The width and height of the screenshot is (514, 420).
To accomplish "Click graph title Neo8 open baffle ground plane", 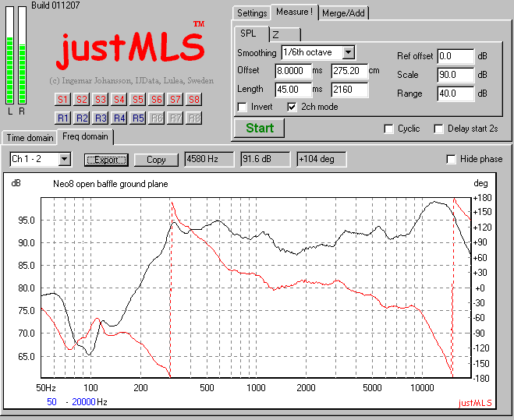I will click(x=111, y=184).
